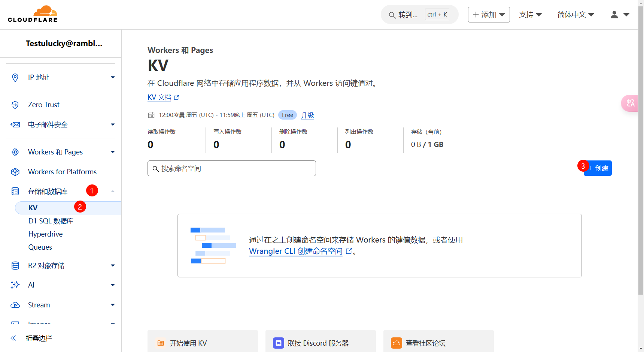Click the Discord icon on 联接 Discord 服务器 card

[x=279, y=343]
